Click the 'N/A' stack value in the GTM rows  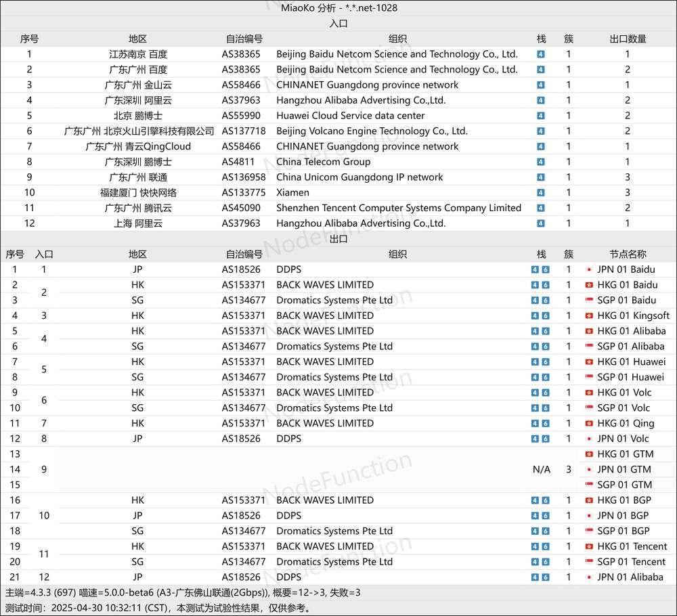tap(542, 469)
